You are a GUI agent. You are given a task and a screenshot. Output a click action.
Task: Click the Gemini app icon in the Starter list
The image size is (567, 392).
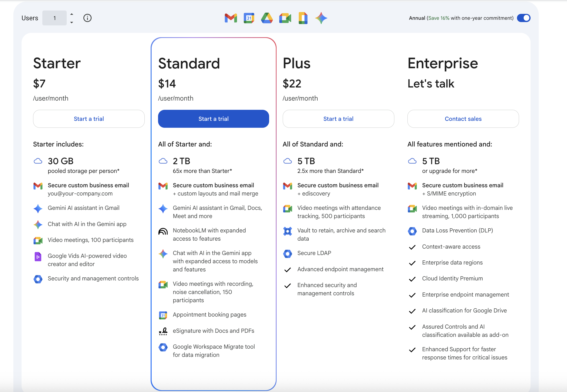click(38, 225)
